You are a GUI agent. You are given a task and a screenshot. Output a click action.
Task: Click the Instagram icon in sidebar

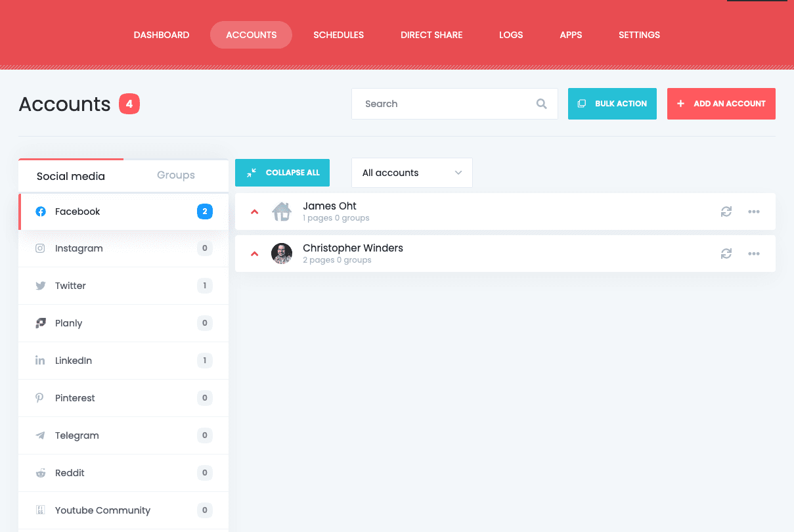tap(40, 248)
